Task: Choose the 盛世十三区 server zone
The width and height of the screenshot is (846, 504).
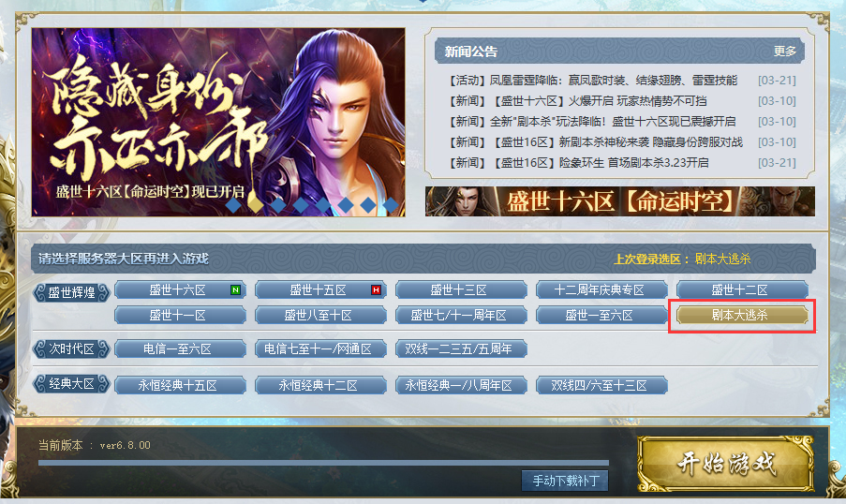Action: [x=461, y=289]
